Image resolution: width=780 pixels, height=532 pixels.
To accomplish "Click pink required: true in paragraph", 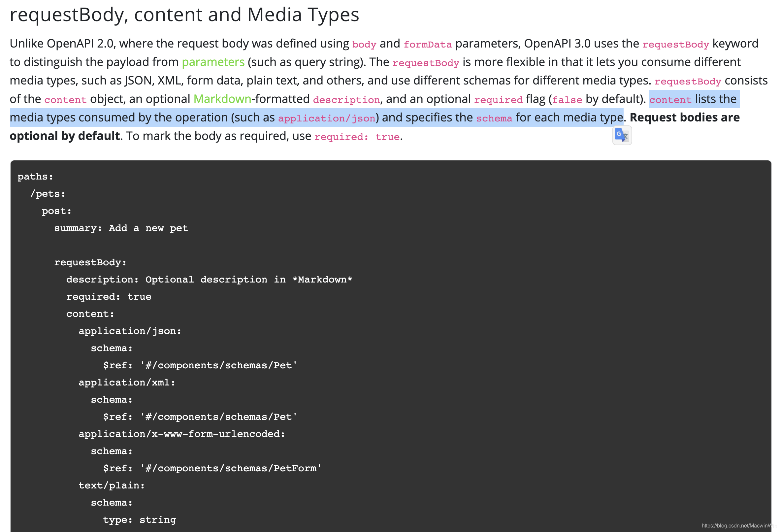I will pos(357,137).
